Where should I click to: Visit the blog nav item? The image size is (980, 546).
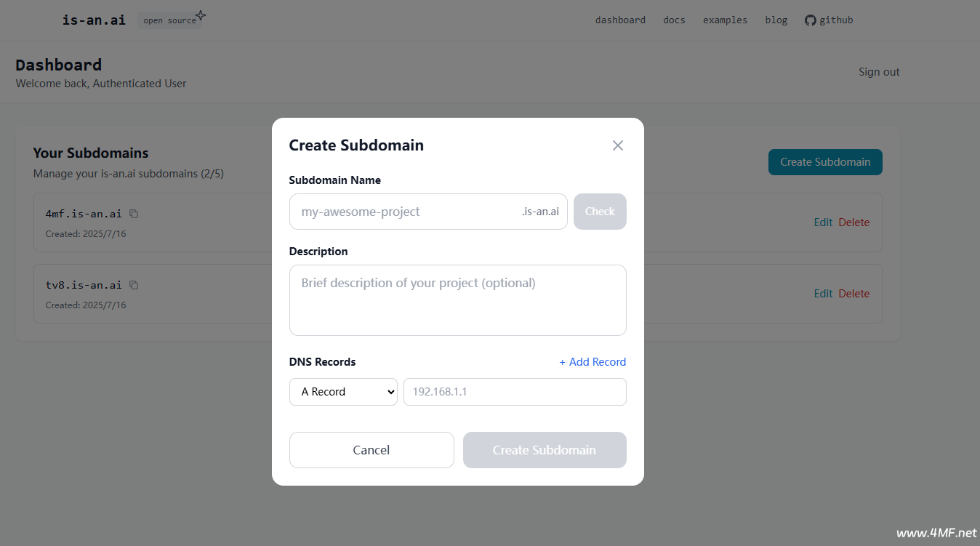coord(776,20)
